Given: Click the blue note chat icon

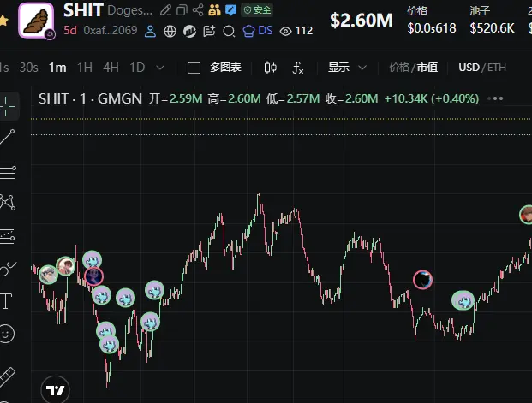Looking at the screenshot, I should [x=230, y=10].
